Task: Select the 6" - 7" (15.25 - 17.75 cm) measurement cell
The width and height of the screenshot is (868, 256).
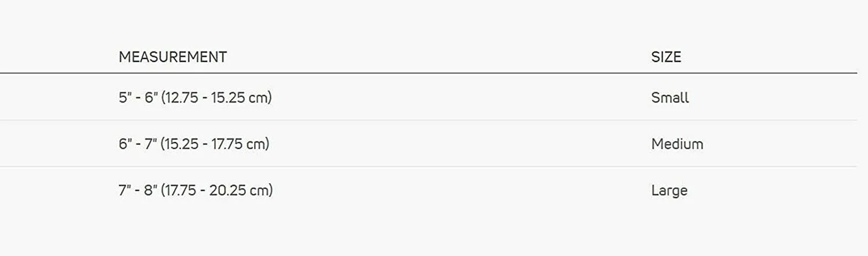Action: pos(194,144)
